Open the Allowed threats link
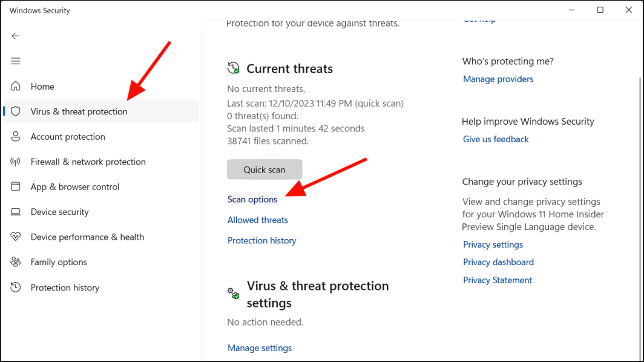The width and height of the screenshot is (644, 362). [257, 220]
